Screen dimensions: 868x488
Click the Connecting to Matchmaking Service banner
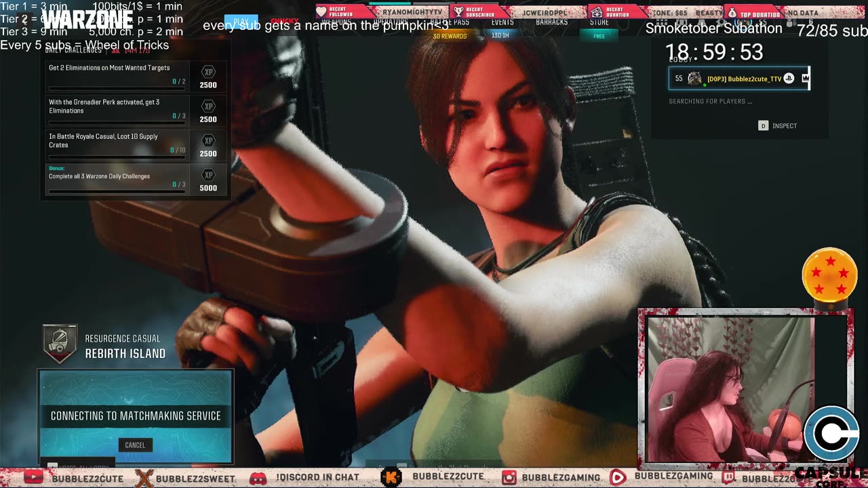click(136, 415)
